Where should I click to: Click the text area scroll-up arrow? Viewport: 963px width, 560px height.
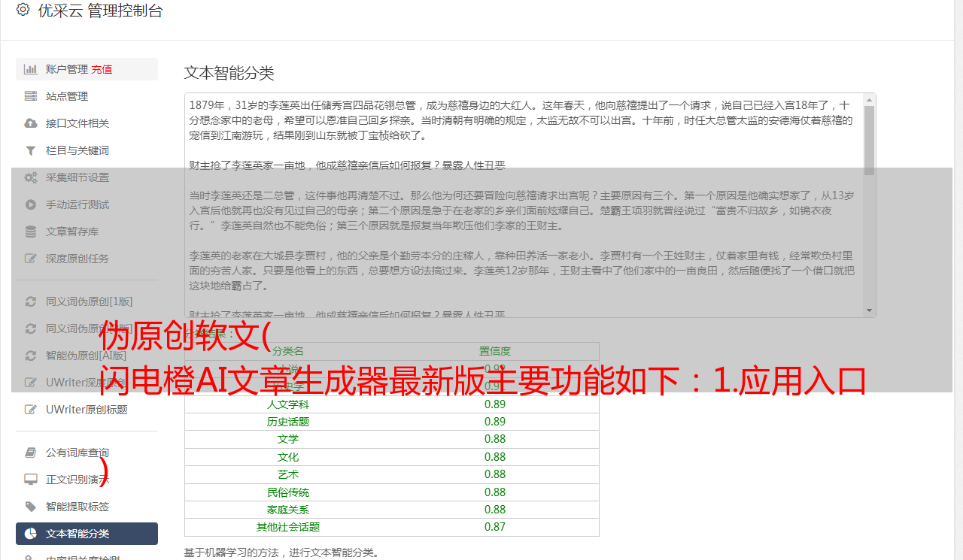[x=870, y=99]
